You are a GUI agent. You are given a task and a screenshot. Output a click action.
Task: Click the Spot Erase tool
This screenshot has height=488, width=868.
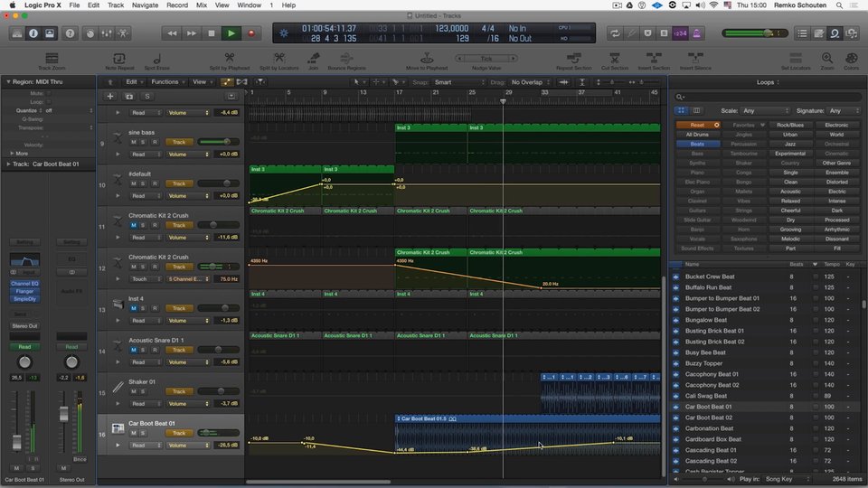[156, 61]
